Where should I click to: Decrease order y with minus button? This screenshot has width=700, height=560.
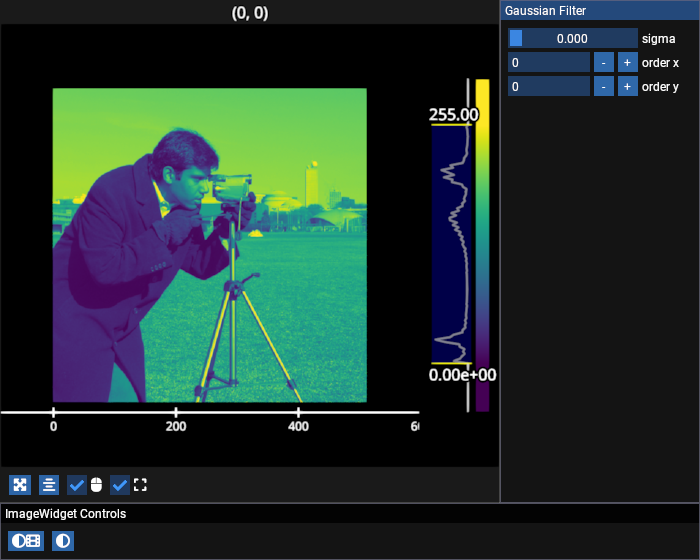click(x=604, y=86)
